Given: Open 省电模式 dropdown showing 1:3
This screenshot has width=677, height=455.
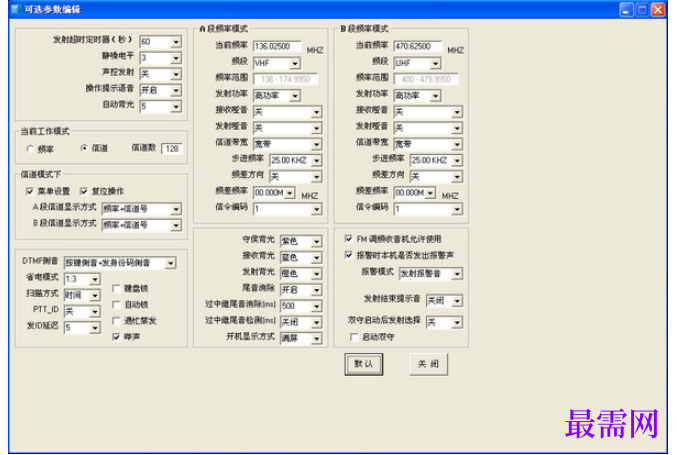Looking at the screenshot, I should coord(82,279).
